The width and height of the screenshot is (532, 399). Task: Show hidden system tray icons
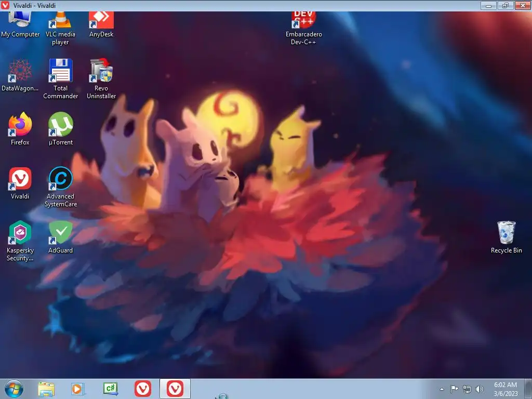442,389
